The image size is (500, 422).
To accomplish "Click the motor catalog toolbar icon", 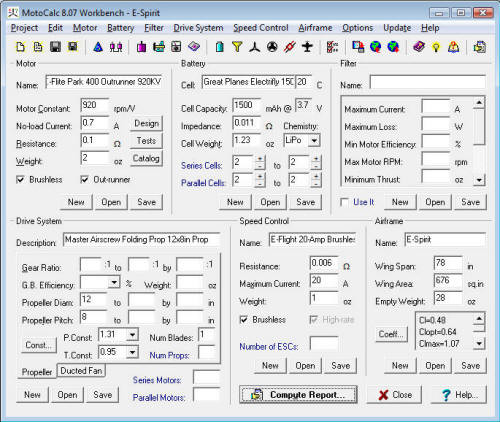I will point(176,47).
